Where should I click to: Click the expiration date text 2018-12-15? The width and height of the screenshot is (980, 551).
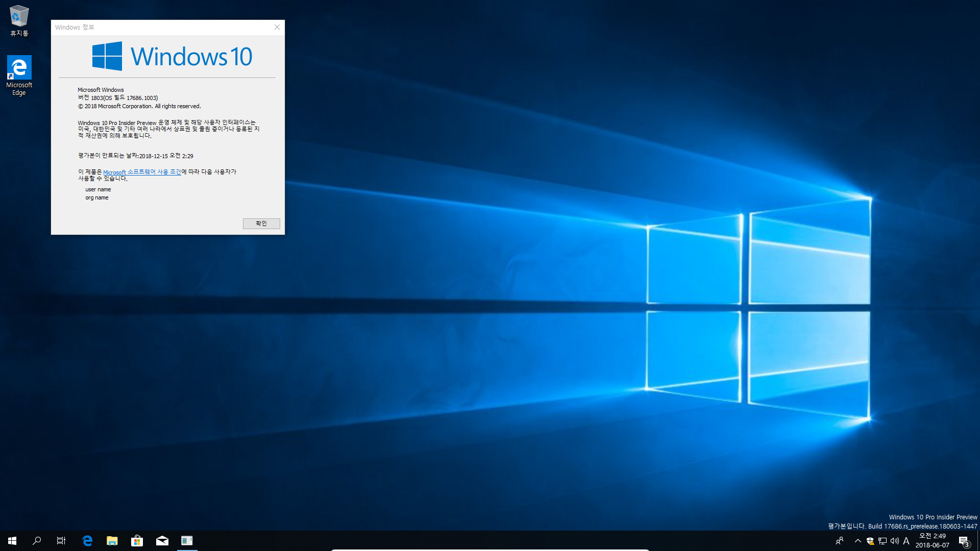(x=135, y=156)
